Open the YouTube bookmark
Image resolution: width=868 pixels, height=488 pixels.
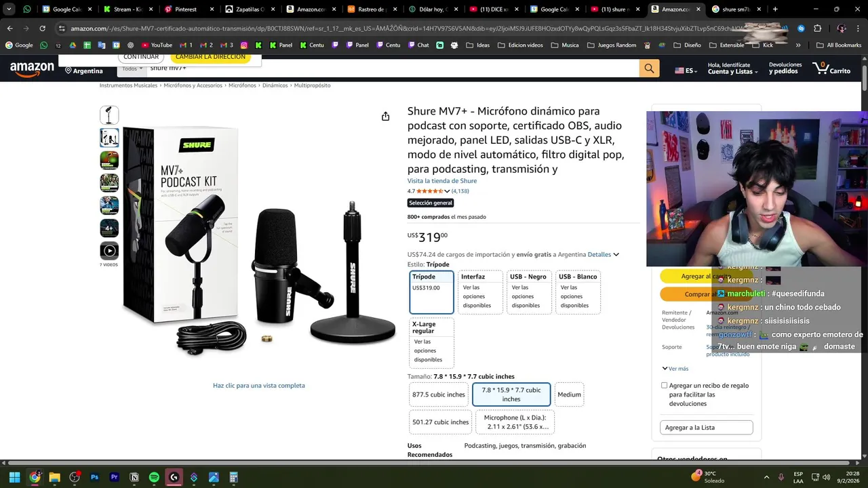(157, 45)
